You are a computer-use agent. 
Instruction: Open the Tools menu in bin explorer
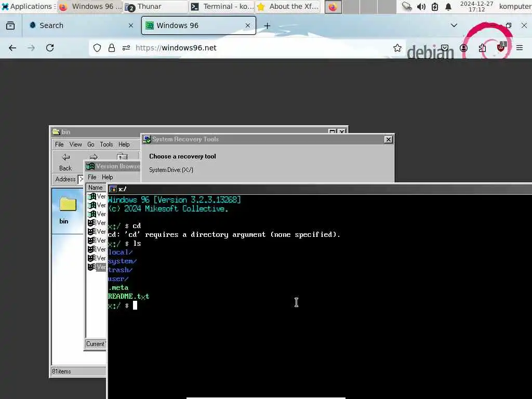point(106,144)
